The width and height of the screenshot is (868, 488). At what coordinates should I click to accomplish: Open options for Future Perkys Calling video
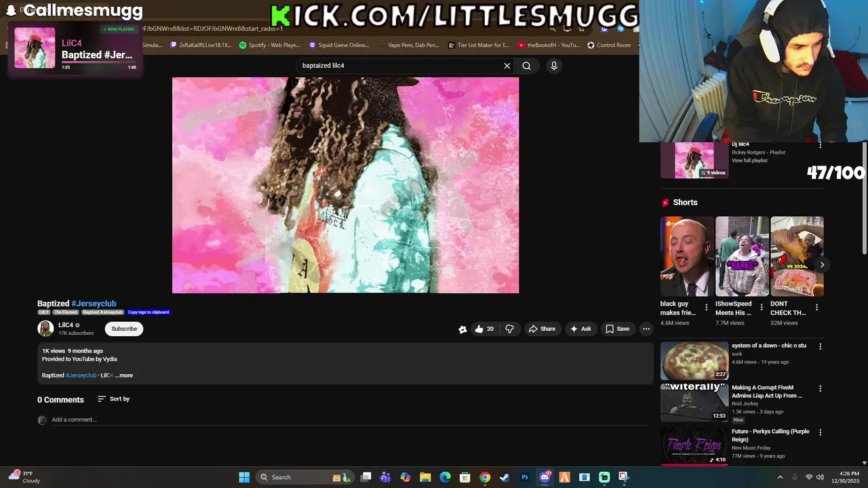[820, 432]
